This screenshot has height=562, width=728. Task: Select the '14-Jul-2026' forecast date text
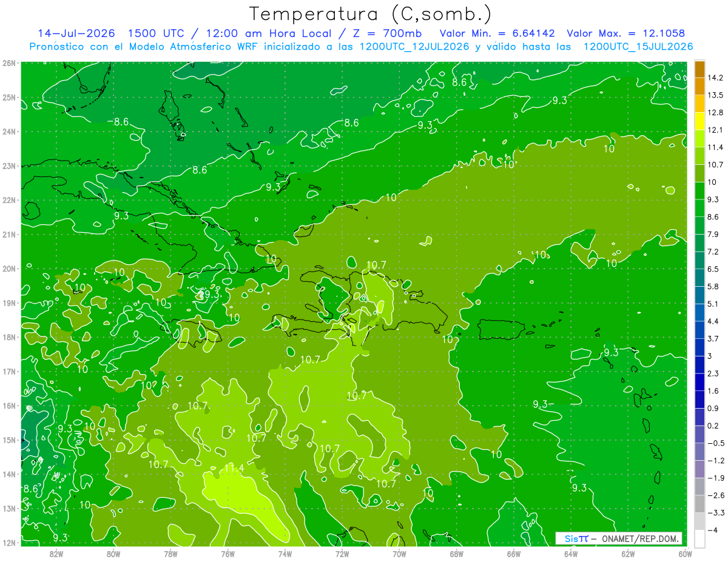77,33
